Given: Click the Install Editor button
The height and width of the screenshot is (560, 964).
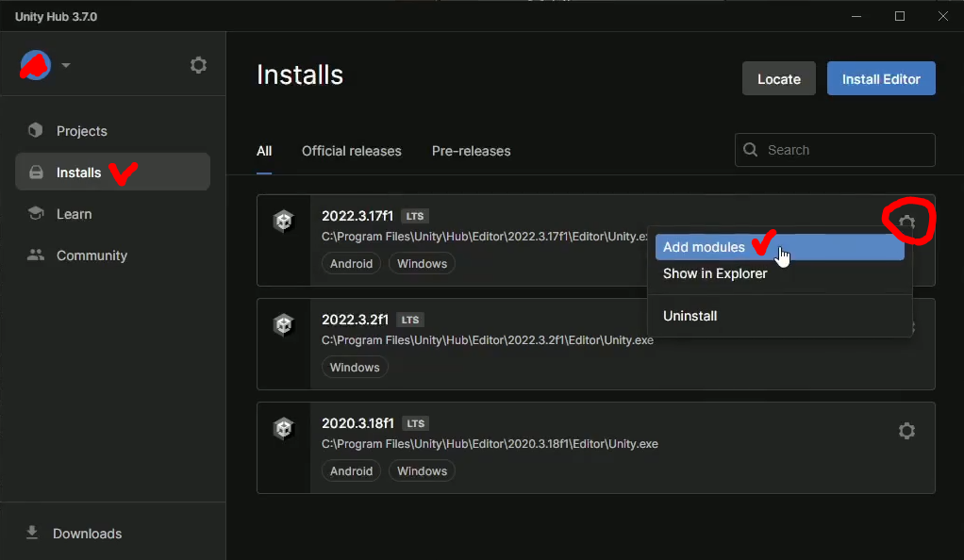Looking at the screenshot, I should [x=881, y=78].
